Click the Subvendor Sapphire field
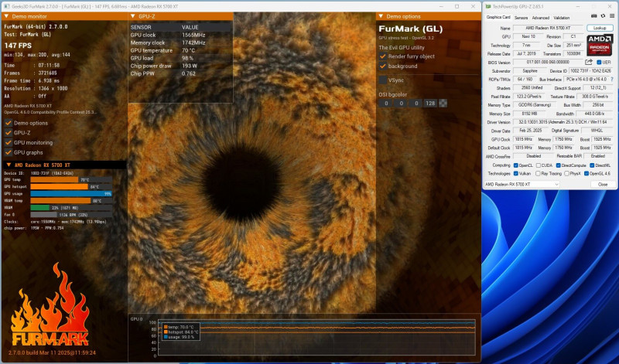This screenshot has height=364, width=619. coord(530,71)
